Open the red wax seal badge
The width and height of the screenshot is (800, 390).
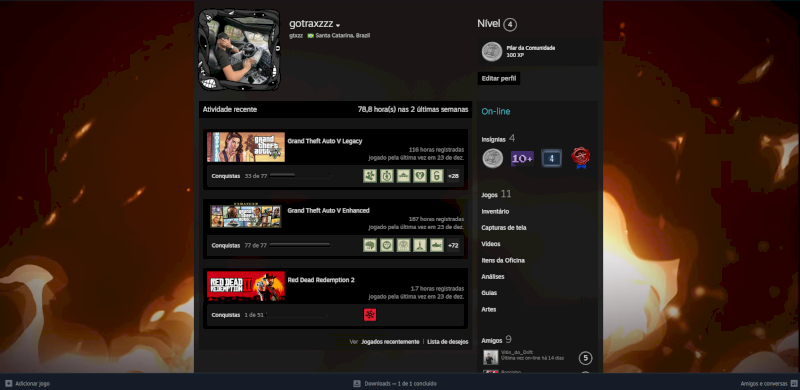pyautogui.click(x=580, y=158)
